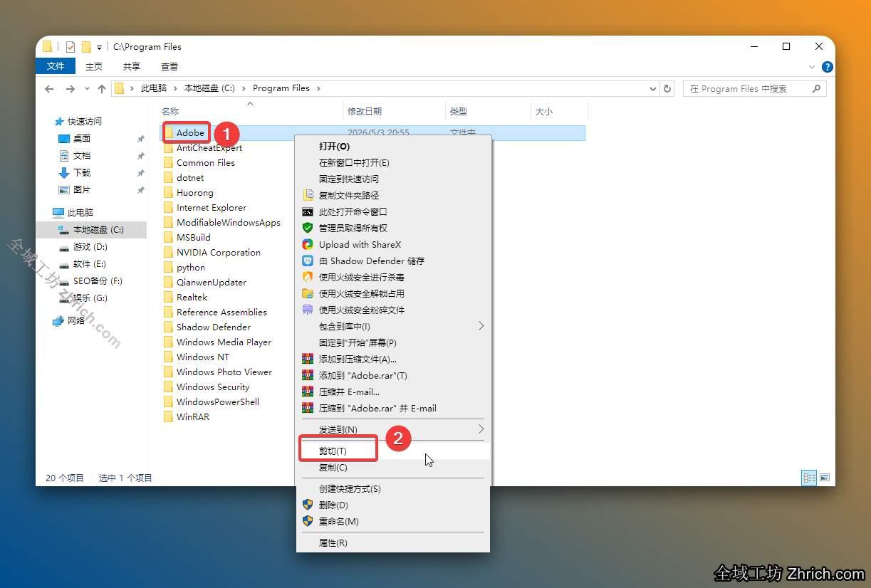Choose 打开(O) from the context menu

click(x=393, y=146)
